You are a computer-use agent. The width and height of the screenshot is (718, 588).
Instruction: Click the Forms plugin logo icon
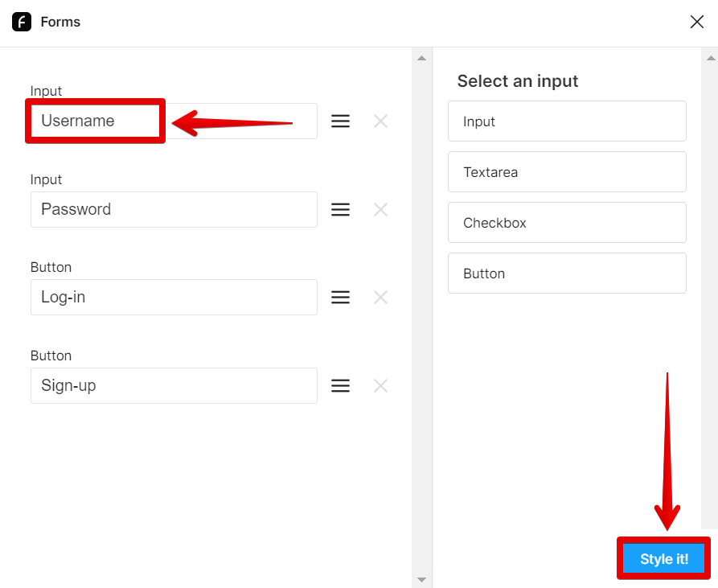(x=22, y=22)
